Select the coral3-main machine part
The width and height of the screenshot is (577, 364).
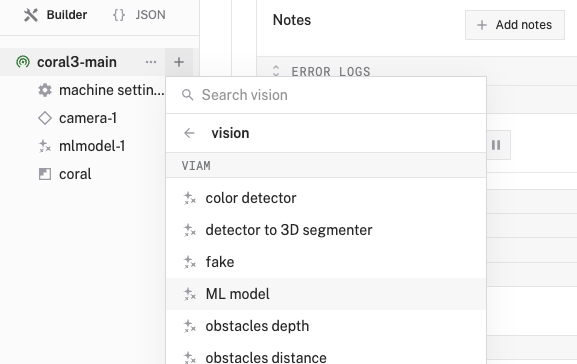click(77, 62)
